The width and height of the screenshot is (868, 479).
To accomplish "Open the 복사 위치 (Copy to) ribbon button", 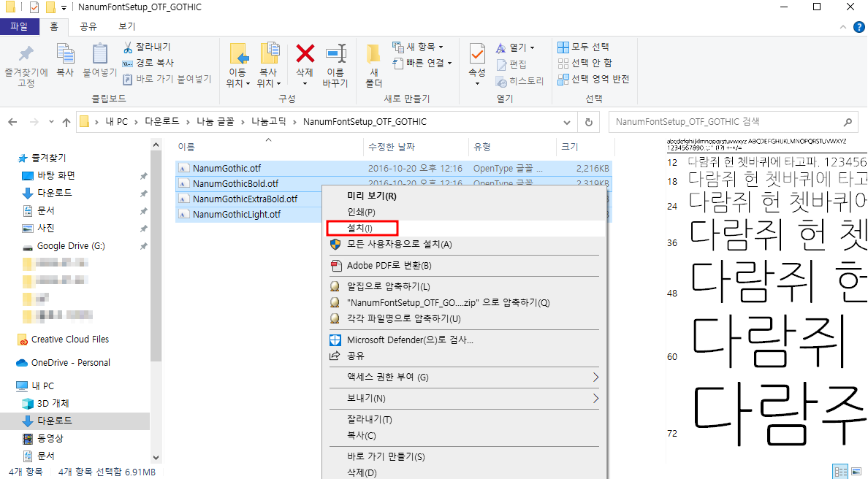I will point(269,65).
